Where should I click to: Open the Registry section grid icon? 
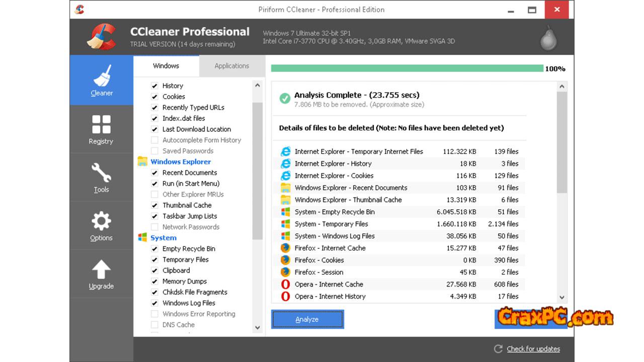101,124
